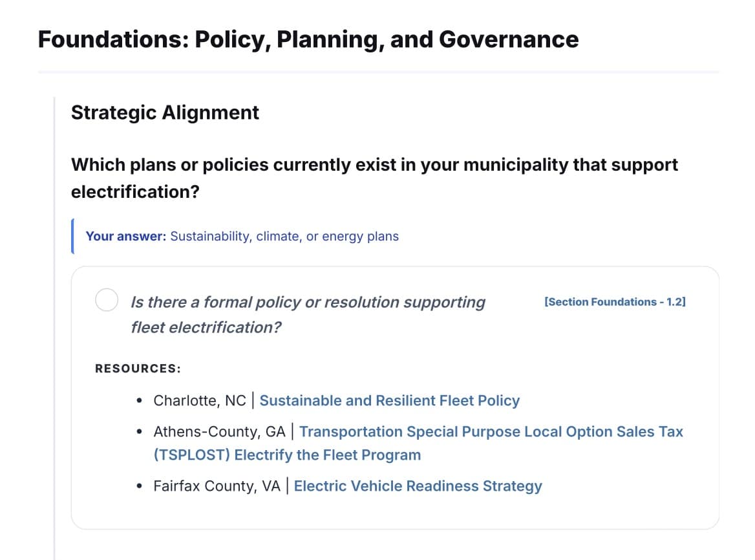755x560 pixels.
Task: Click the 'Athens-County, GA' text
Action: (x=219, y=431)
